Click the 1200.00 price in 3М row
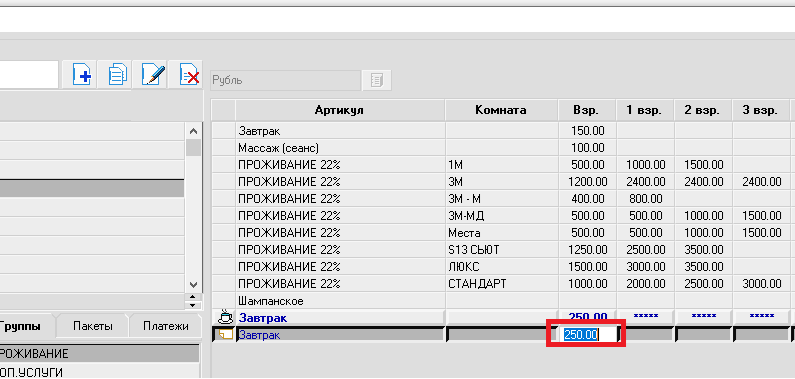The width and height of the screenshot is (795, 379). [588, 181]
